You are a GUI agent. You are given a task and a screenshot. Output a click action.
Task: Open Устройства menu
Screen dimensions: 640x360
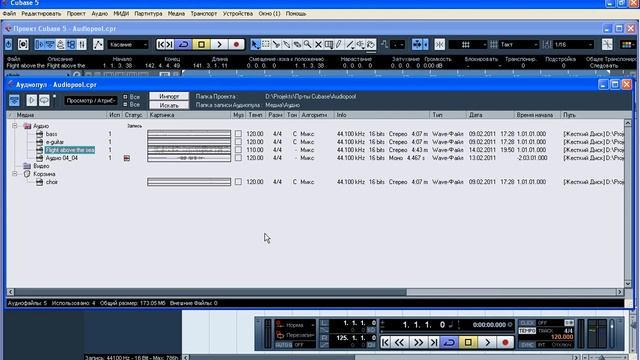pos(238,13)
